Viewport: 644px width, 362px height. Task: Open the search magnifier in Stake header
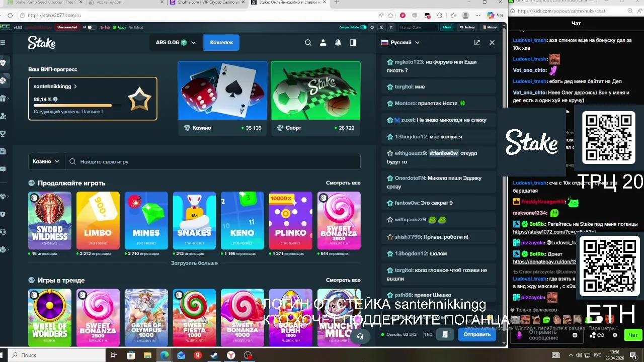[x=308, y=43]
